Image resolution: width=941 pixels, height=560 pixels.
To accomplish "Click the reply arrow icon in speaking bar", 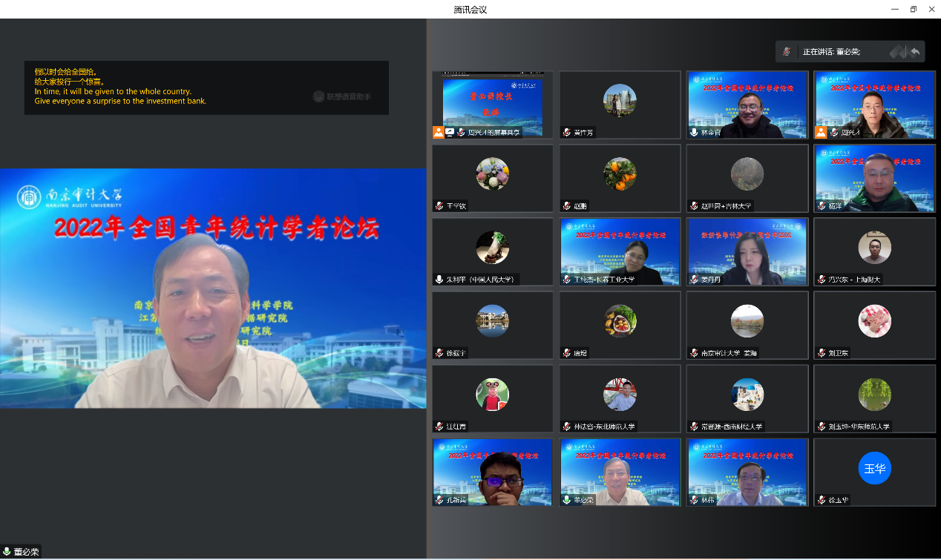I will coord(915,52).
